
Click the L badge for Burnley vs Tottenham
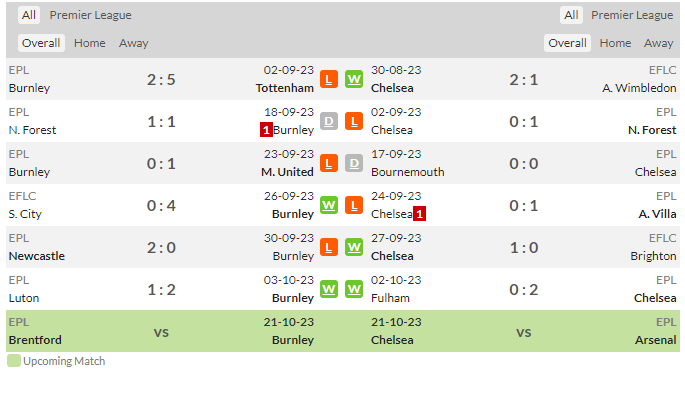(329, 79)
